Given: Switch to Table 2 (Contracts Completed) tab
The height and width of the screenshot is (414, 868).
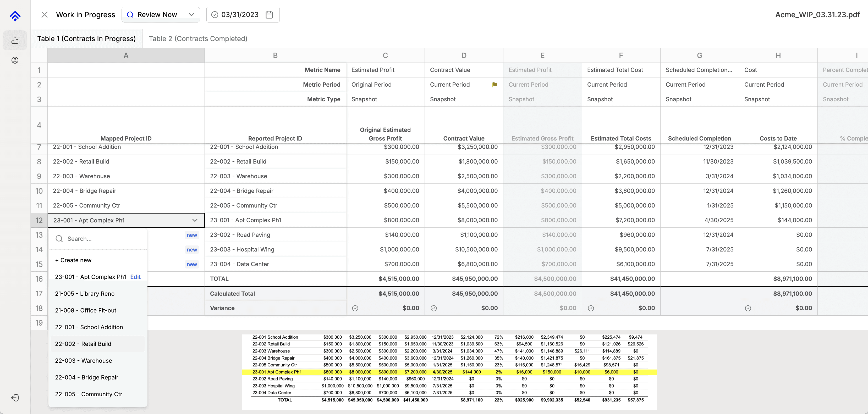Looking at the screenshot, I should pos(198,39).
